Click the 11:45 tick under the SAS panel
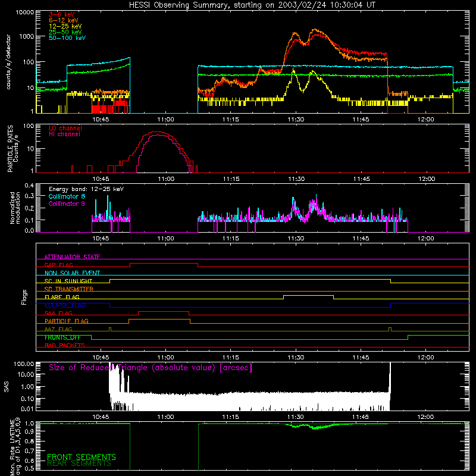This screenshot has height=476, width=476. (x=361, y=417)
